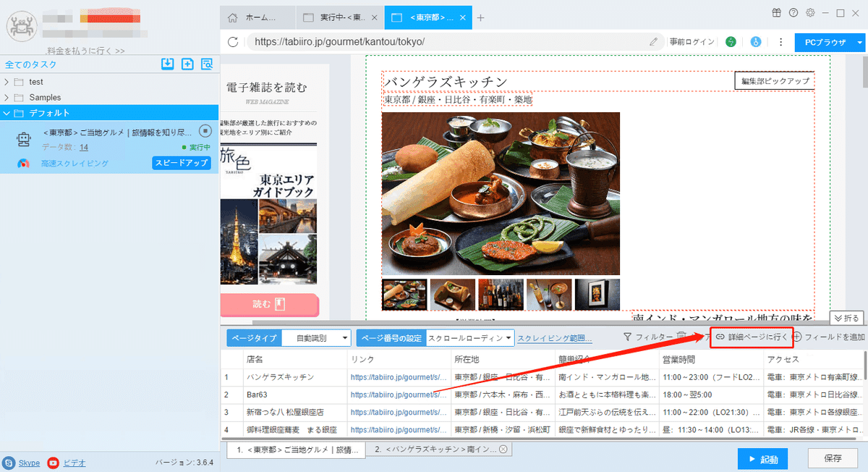Close the バンゲラズキッチン bottom tab

(x=503, y=450)
